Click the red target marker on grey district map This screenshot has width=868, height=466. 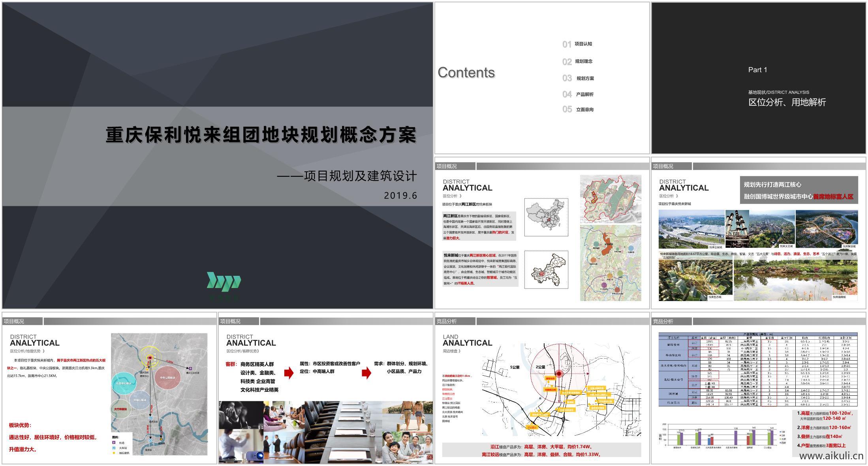[150, 357]
